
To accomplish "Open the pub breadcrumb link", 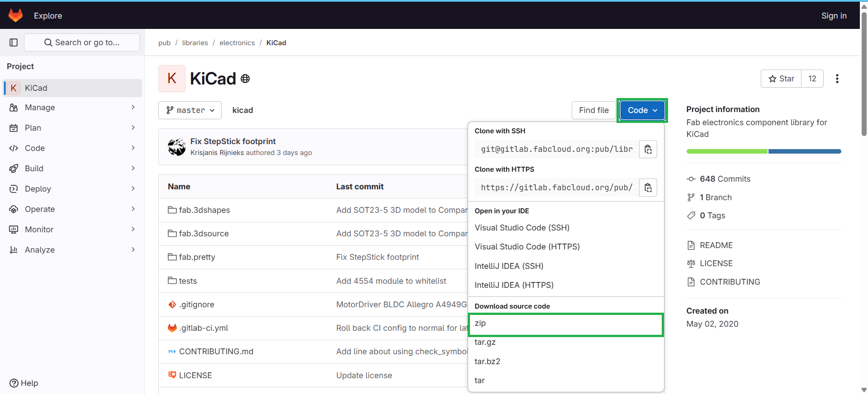I will point(164,42).
